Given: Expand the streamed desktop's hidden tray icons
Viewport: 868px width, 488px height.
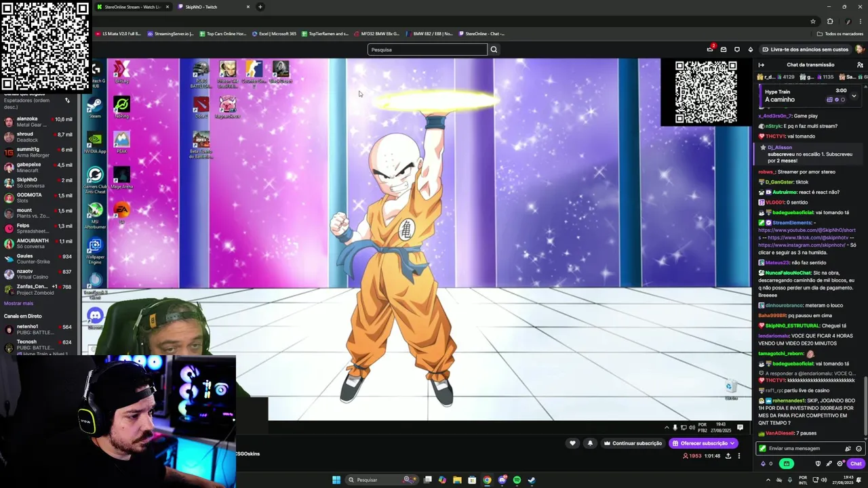Looking at the screenshot, I should 667,428.
